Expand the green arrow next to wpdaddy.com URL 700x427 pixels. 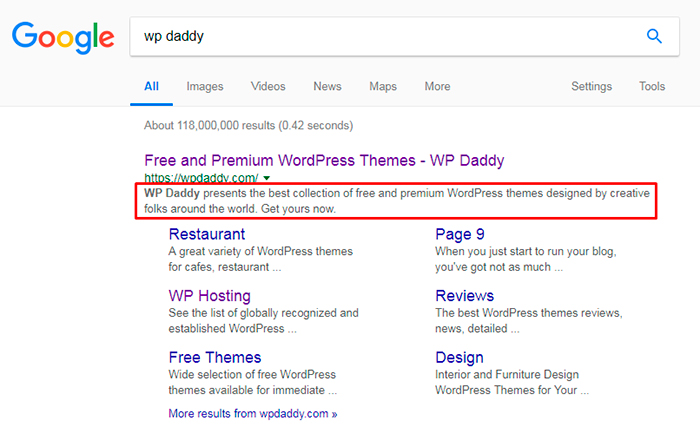point(267,178)
